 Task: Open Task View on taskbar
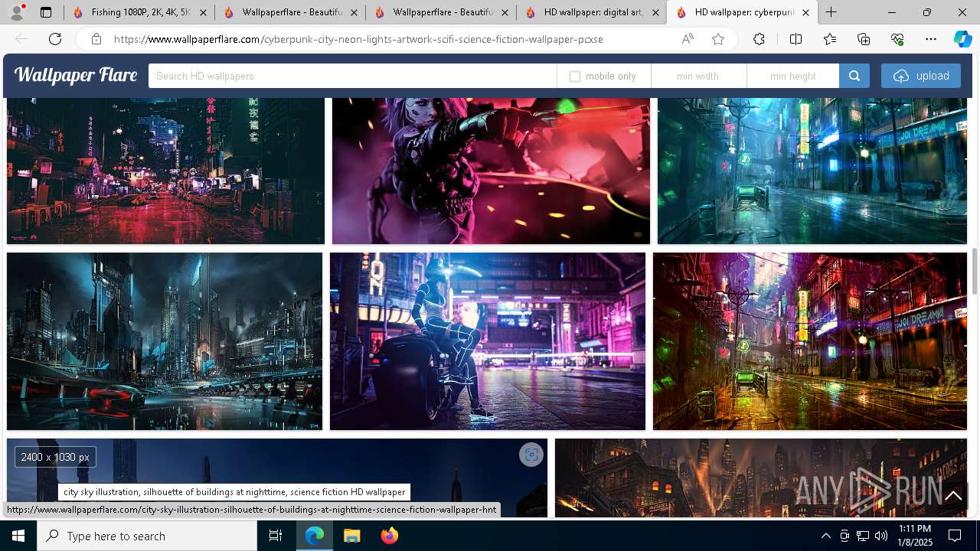tap(276, 536)
